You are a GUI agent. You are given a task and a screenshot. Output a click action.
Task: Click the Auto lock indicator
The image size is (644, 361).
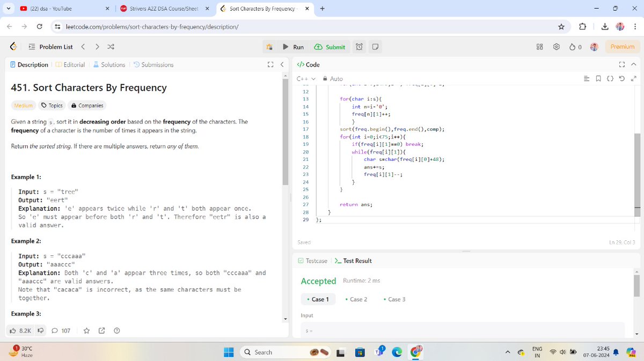click(x=333, y=79)
